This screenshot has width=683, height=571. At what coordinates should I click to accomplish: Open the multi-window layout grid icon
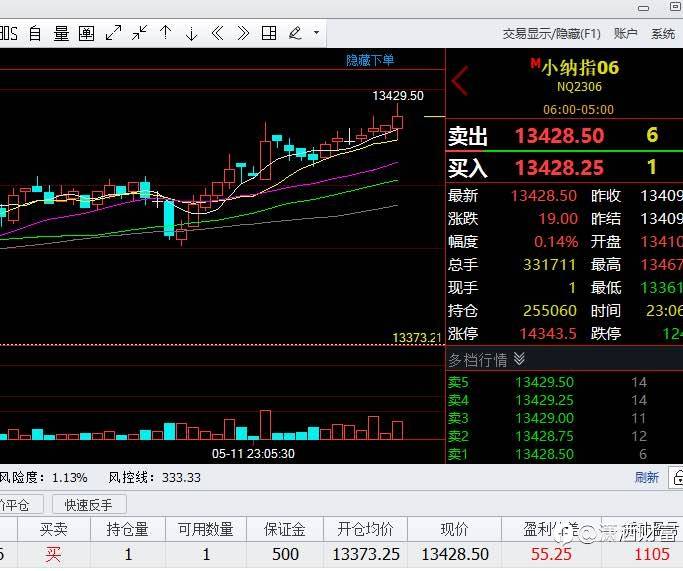click(269, 33)
